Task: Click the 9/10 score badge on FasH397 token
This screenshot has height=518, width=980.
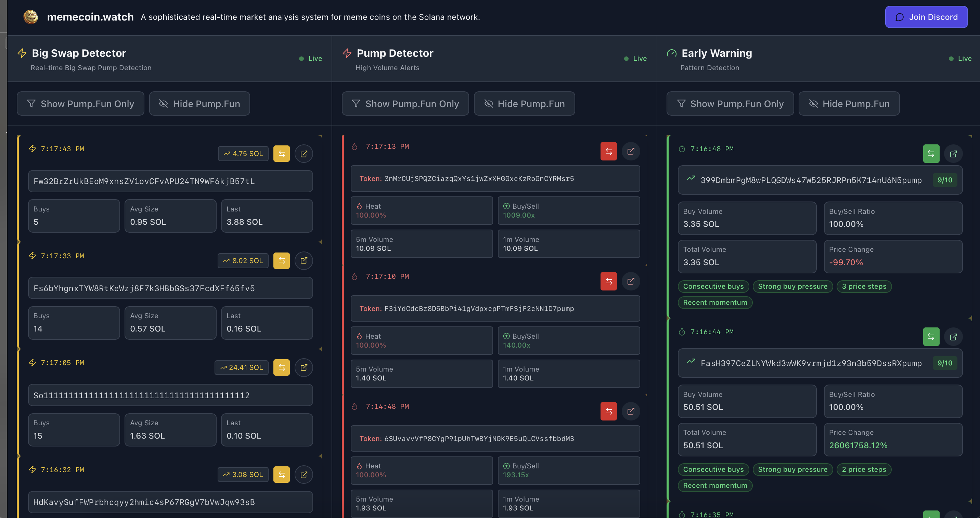Action: coord(945,363)
